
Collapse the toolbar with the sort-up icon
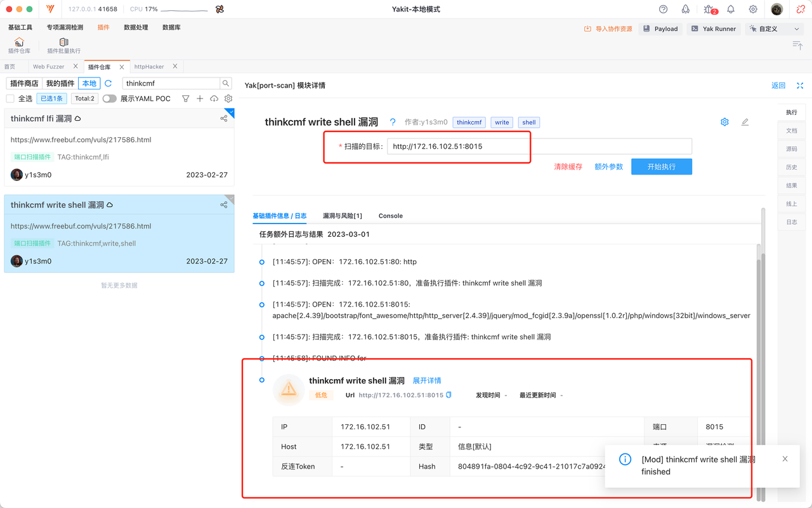click(797, 44)
